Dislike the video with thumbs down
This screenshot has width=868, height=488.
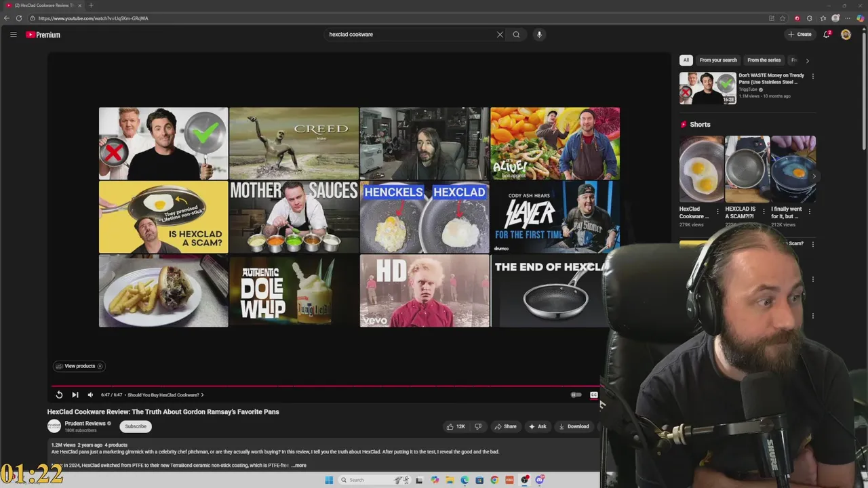[x=478, y=426]
